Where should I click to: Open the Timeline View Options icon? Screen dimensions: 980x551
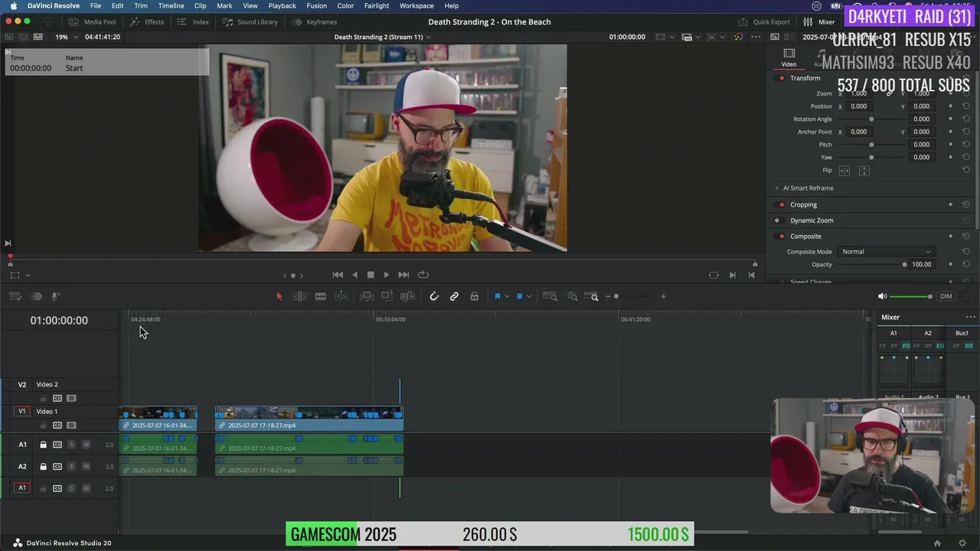(15, 296)
